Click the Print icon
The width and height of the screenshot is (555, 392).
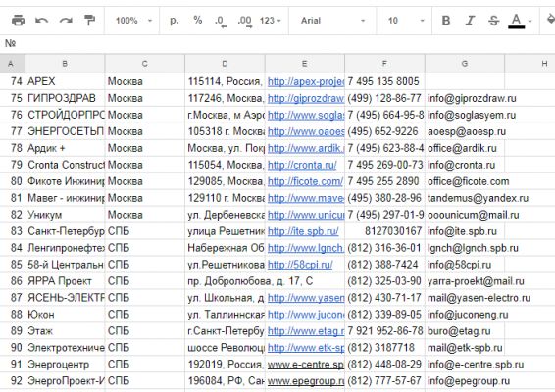point(18,21)
